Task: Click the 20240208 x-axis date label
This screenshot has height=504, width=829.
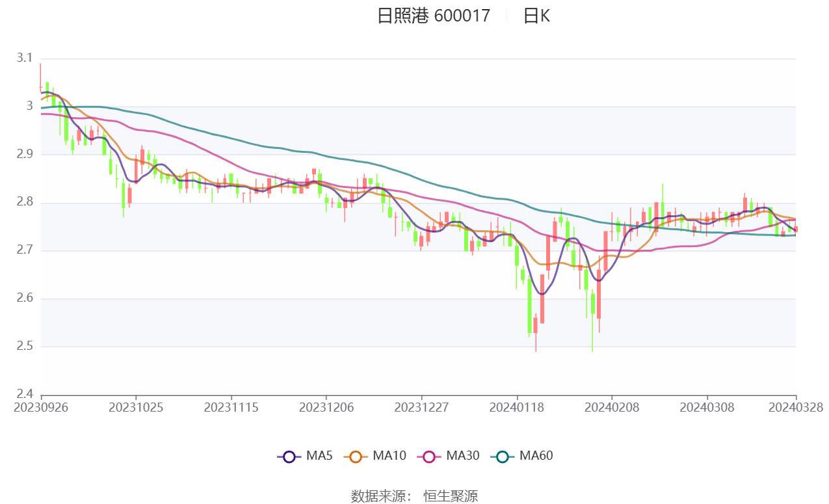Action: 612,407
